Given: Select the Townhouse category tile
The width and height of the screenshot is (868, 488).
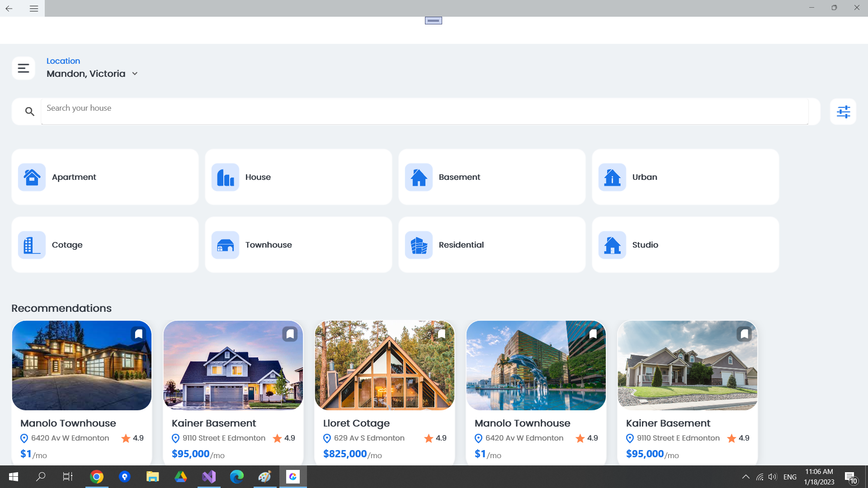Looking at the screenshot, I should 298,245.
